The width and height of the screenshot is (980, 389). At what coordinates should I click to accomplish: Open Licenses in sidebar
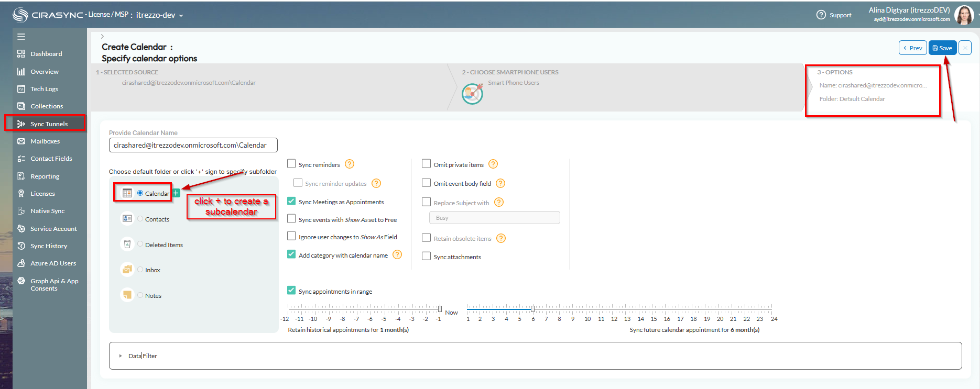point(42,194)
